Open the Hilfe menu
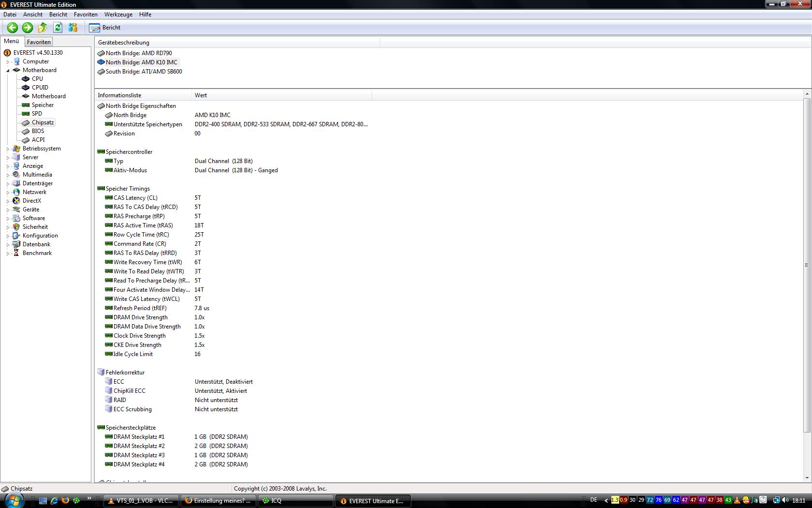812x508 pixels. [145, 15]
